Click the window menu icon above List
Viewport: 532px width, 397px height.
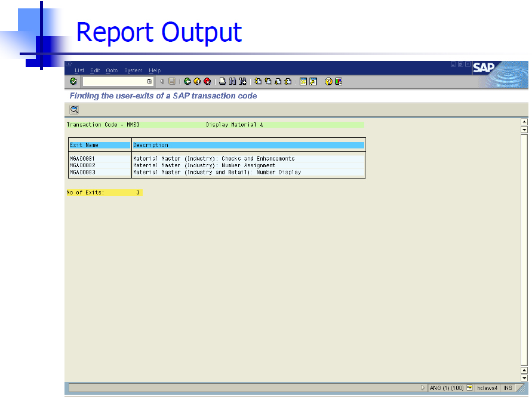(x=69, y=64)
